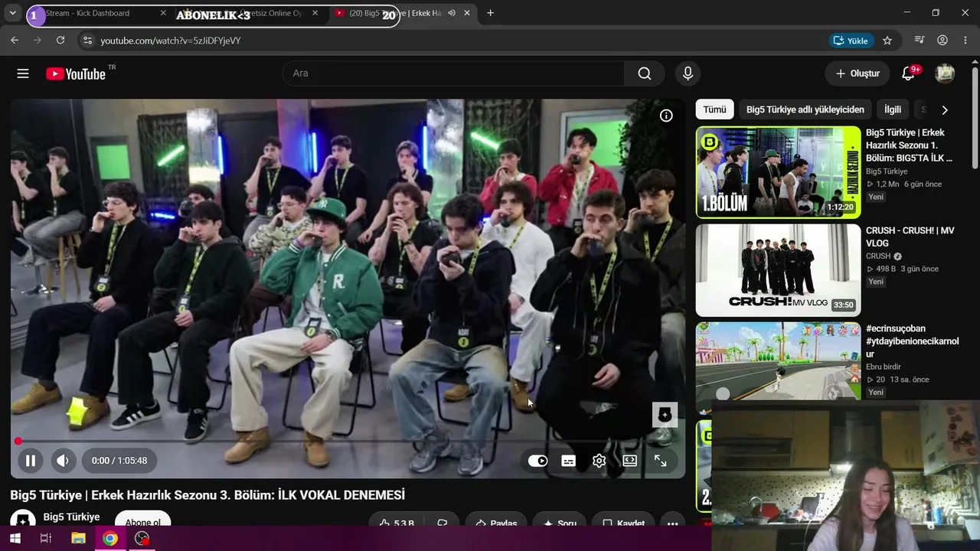The height and width of the screenshot is (551, 980).
Task: Close the Big5 YouTube tab
Action: [x=467, y=13]
